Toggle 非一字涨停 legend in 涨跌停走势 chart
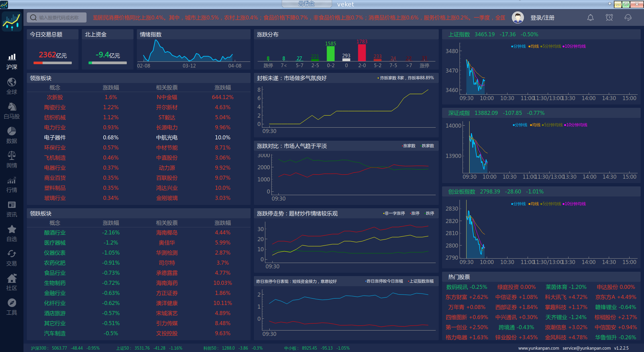This screenshot has height=352, width=644. [394, 213]
